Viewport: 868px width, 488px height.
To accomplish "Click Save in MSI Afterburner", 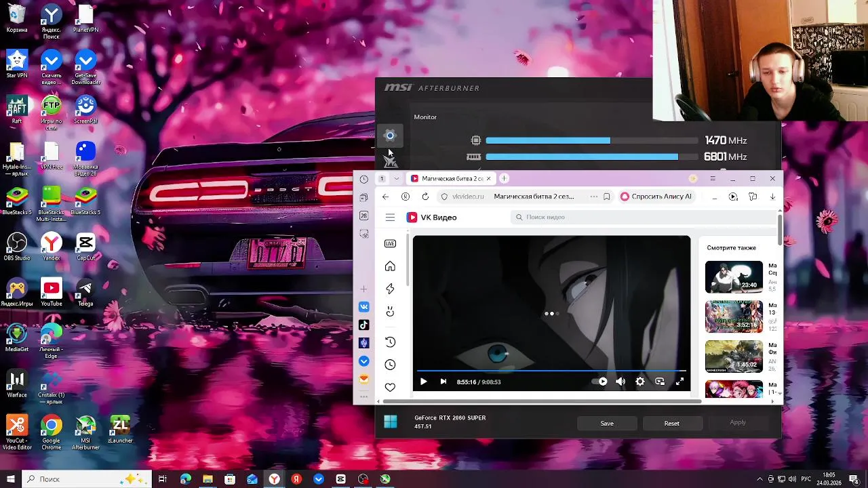I will click(x=607, y=423).
